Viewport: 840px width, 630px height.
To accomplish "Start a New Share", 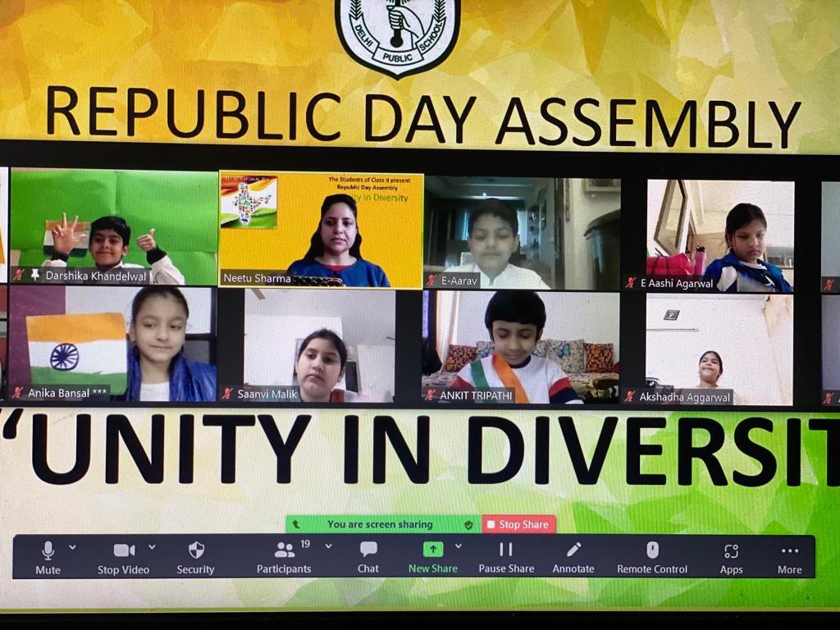I will point(433,558).
